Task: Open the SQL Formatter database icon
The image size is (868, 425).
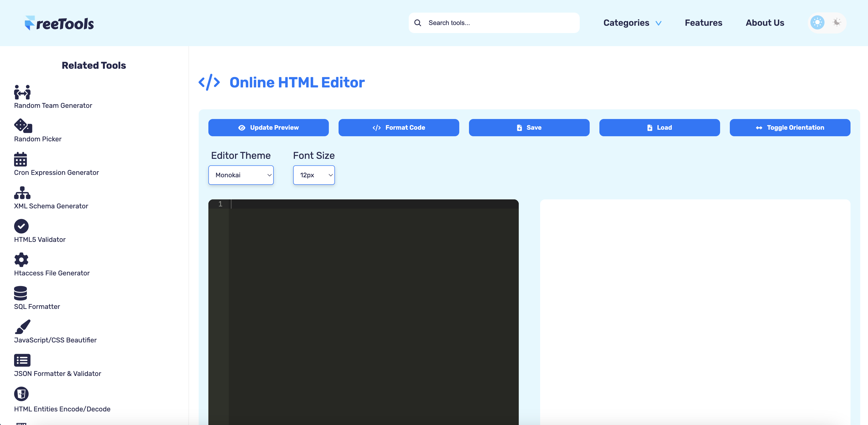Action: [20, 293]
